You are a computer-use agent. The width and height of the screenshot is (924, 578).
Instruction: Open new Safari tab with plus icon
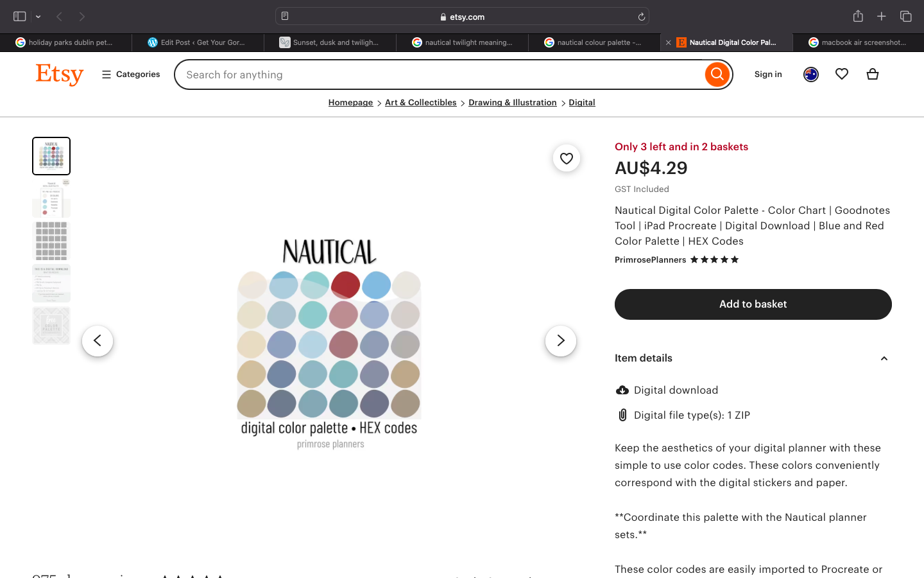point(882,17)
